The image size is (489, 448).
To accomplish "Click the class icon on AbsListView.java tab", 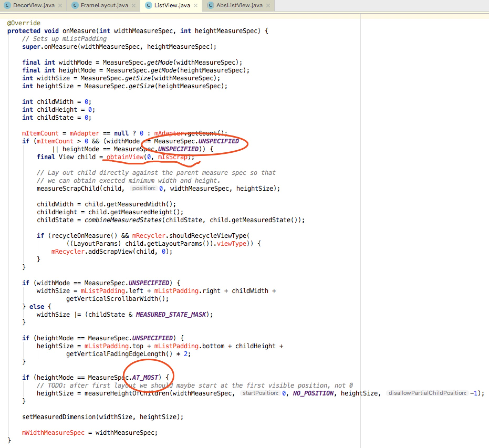I will 211,5.
